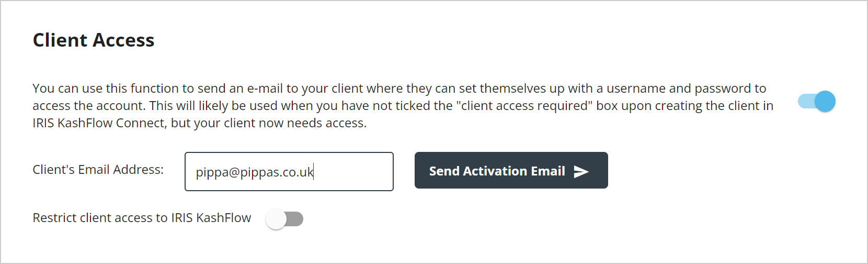The height and width of the screenshot is (264, 868).
Task: Click the Send Activation Email button
Action: 511,170
